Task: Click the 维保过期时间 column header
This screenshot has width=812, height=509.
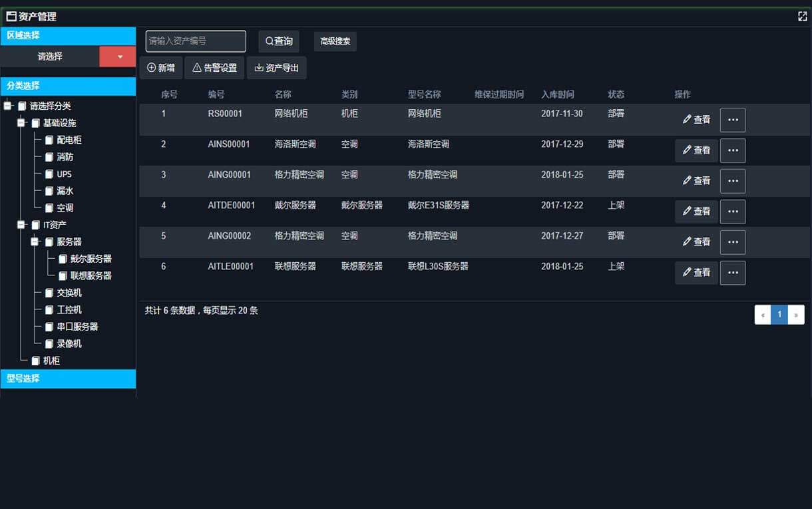Action: click(x=499, y=94)
